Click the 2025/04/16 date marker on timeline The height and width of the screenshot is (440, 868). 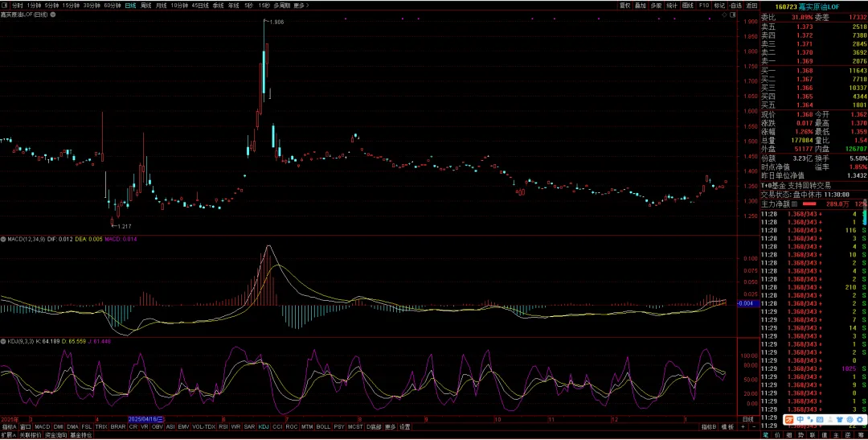click(x=146, y=419)
